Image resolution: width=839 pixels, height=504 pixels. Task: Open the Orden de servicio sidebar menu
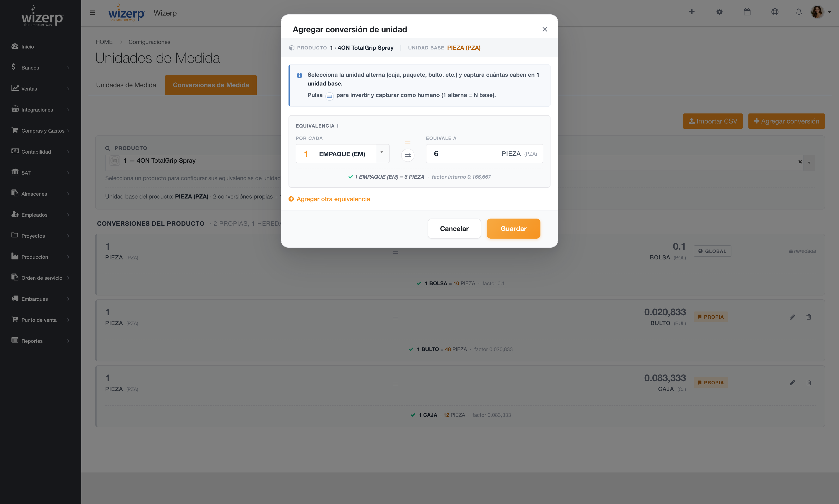[40, 278]
